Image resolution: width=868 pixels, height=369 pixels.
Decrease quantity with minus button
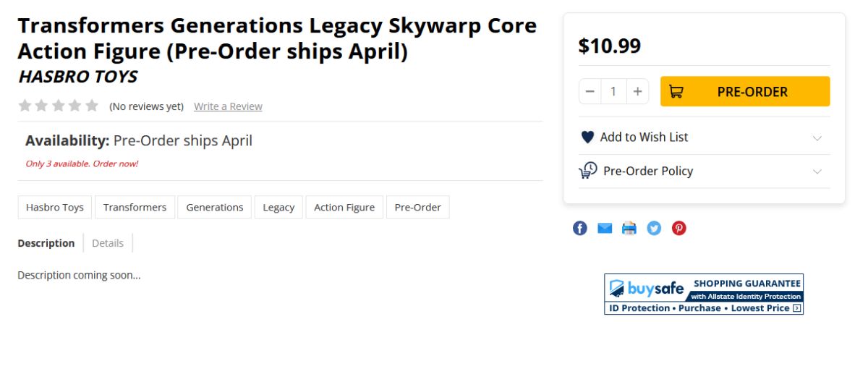tap(590, 92)
